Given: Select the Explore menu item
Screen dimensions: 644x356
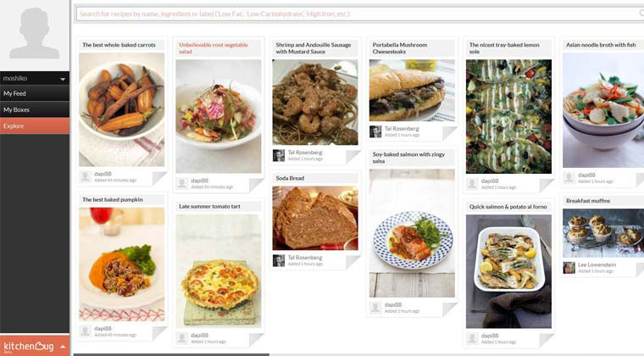Looking at the screenshot, I should click(x=35, y=126).
